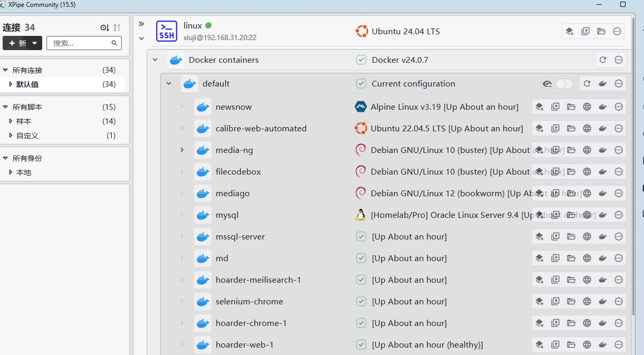Run scripts on md container
The height and width of the screenshot is (355, 644).
click(555, 258)
